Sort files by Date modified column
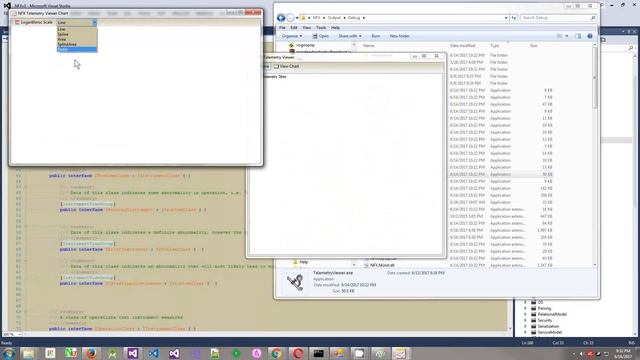The height and width of the screenshot is (360, 640). 462,46
